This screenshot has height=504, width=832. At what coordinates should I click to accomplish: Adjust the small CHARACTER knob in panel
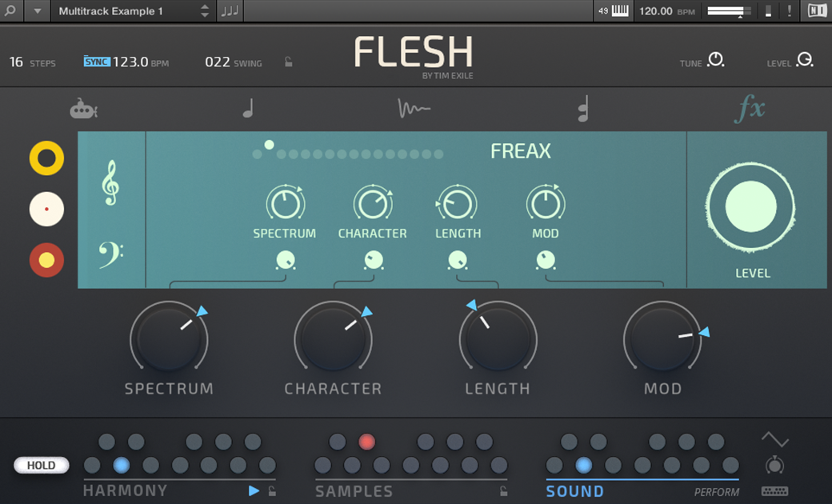pos(373,203)
